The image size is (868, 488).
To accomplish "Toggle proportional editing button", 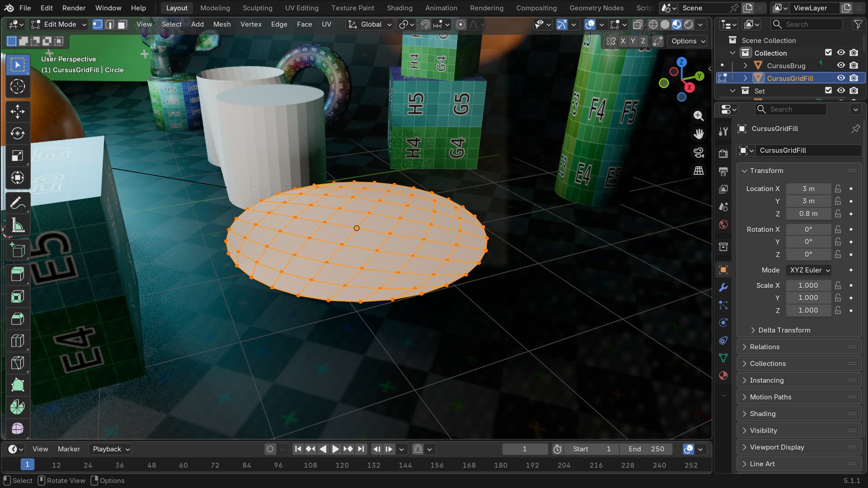I will click(x=461, y=24).
